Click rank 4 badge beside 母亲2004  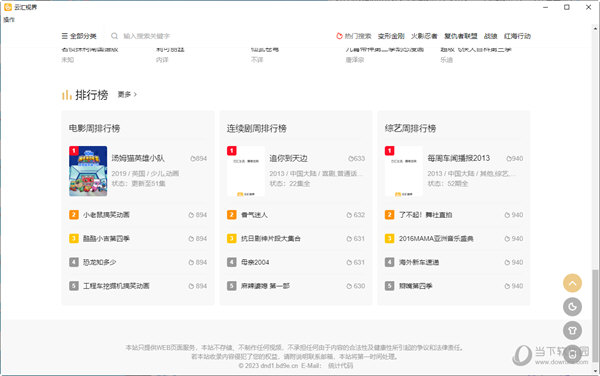tap(232, 262)
